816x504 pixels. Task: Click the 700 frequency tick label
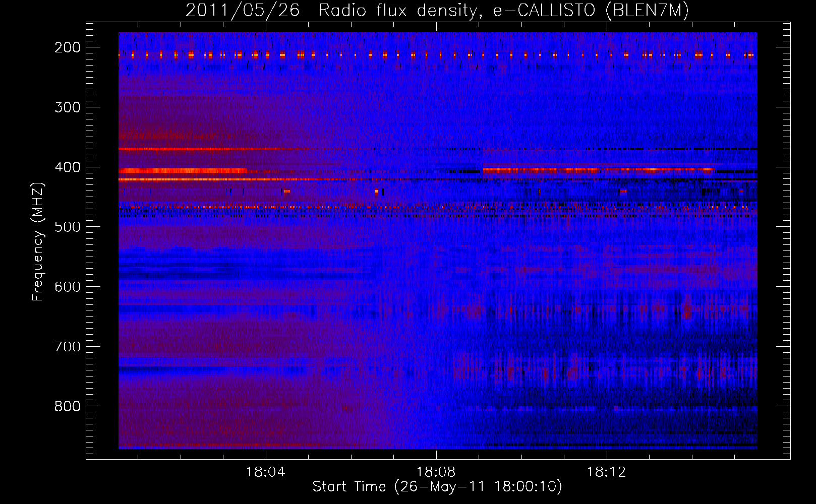coord(67,347)
